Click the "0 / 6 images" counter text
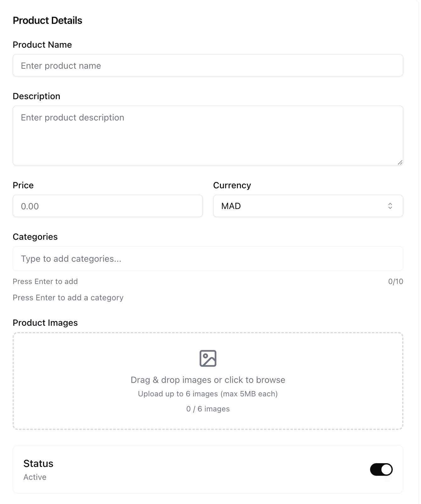The width and height of the screenshot is (421, 504). 208,409
